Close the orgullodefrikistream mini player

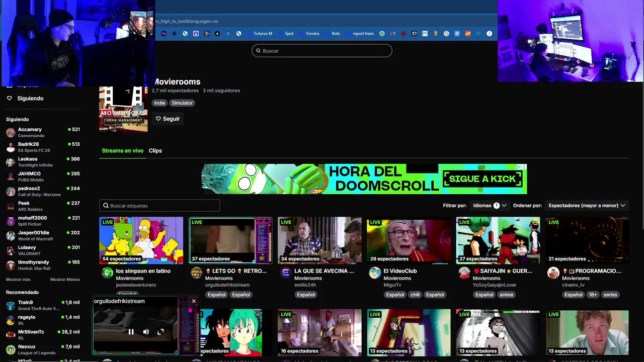coord(194,301)
